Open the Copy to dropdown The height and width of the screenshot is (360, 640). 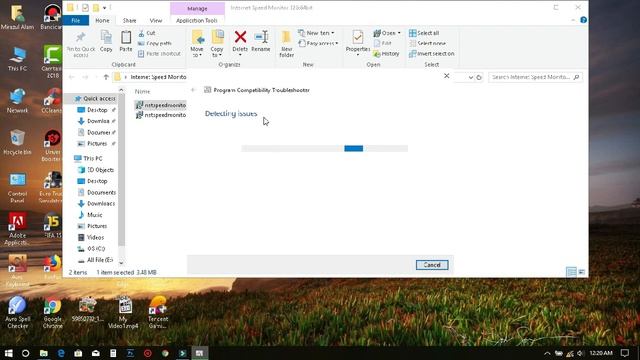tap(217, 43)
